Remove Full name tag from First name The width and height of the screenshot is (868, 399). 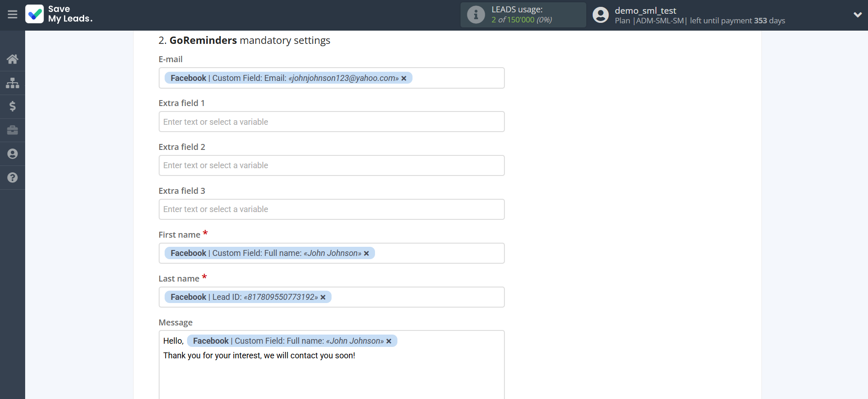(x=366, y=254)
